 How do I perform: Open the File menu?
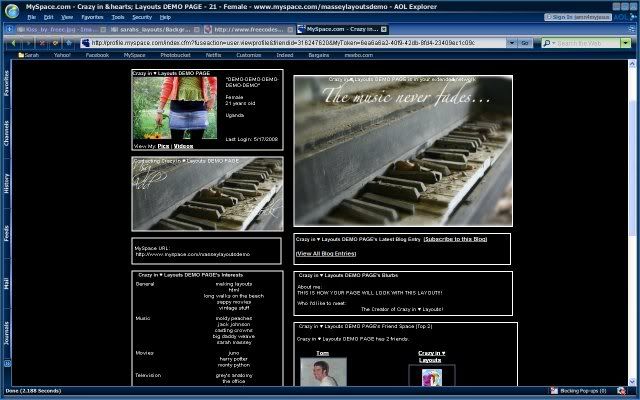tap(31, 17)
